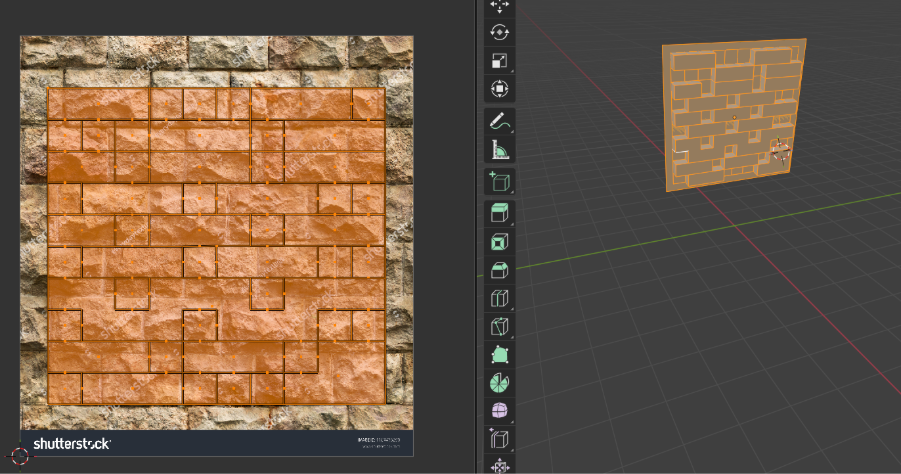Activate the Scale tool
901x474 pixels.
(498, 60)
